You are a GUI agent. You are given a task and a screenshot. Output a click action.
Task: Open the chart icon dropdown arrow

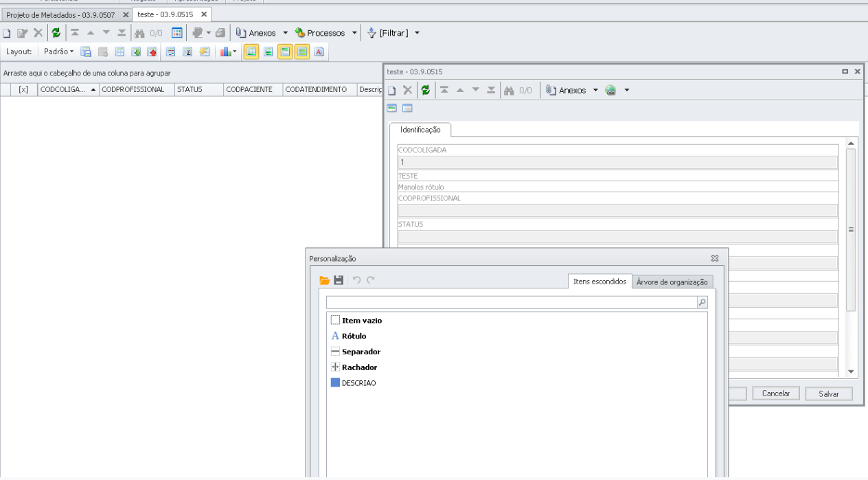[234, 52]
